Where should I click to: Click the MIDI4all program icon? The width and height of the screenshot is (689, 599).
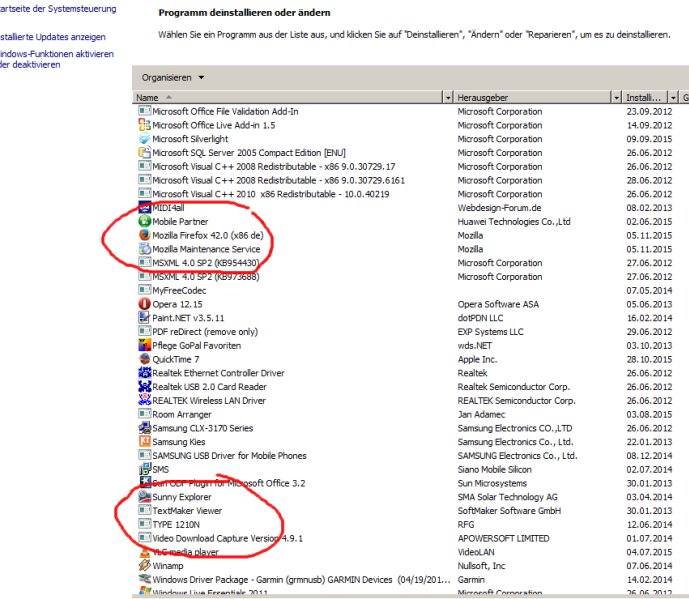pyautogui.click(x=145, y=207)
